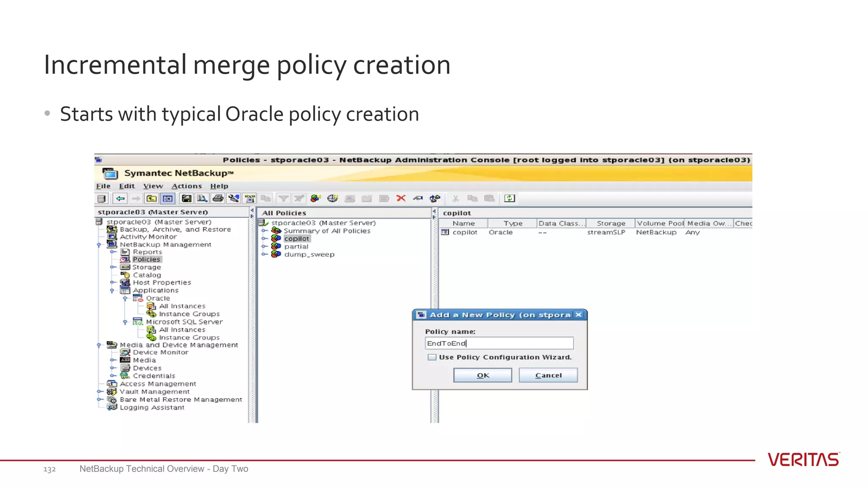Open the File menu

(x=103, y=186)
